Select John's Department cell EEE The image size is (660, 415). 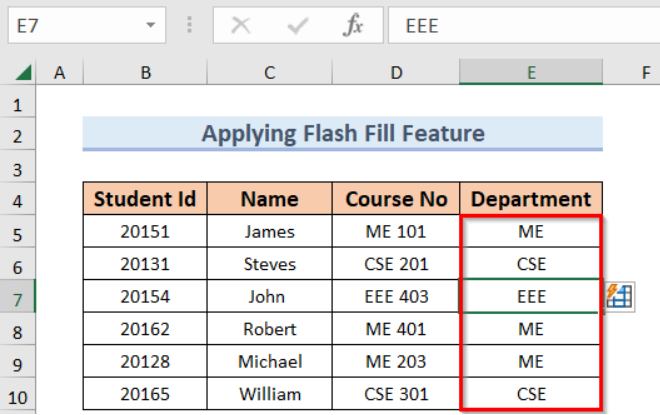(531, 296)
